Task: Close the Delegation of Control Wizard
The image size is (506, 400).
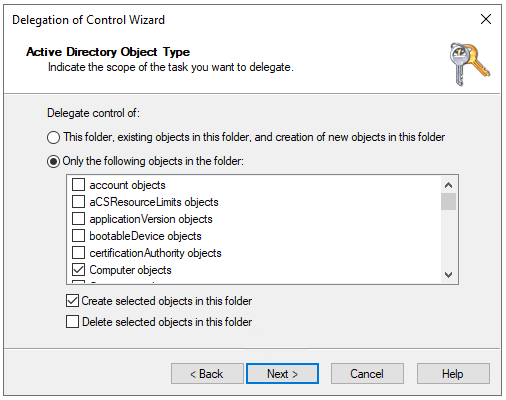Action: 486,19
